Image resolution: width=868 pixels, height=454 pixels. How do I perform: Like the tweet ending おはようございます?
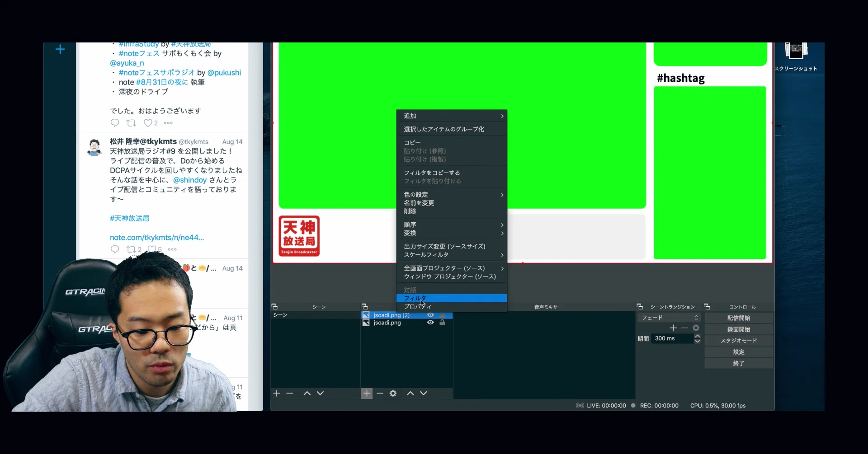tap(148, 123)
